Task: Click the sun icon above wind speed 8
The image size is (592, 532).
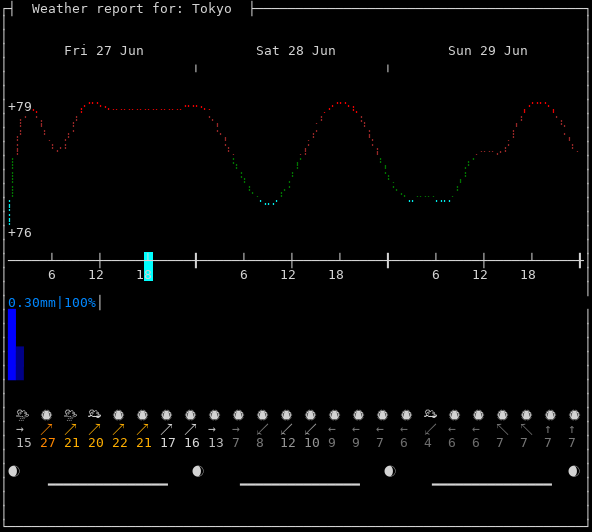Action: click(x=262, y=415)
